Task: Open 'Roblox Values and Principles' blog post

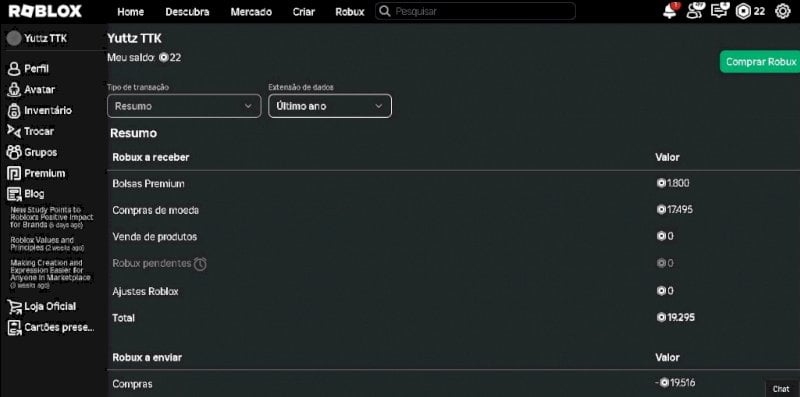Action: click(47, 244)
